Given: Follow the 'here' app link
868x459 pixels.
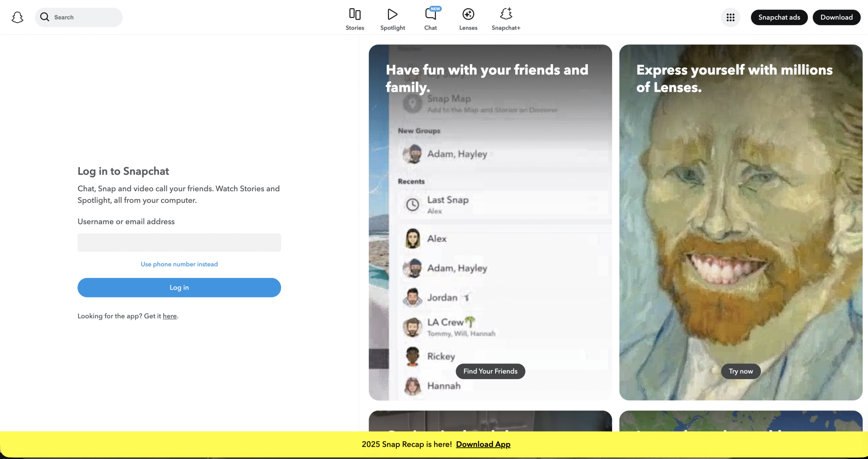Looking at the screenshot, I should pyautogui.click(x=170, y=316).
